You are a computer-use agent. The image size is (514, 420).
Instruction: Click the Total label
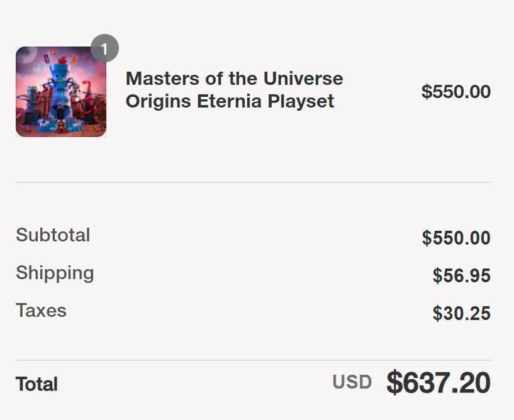36,384
